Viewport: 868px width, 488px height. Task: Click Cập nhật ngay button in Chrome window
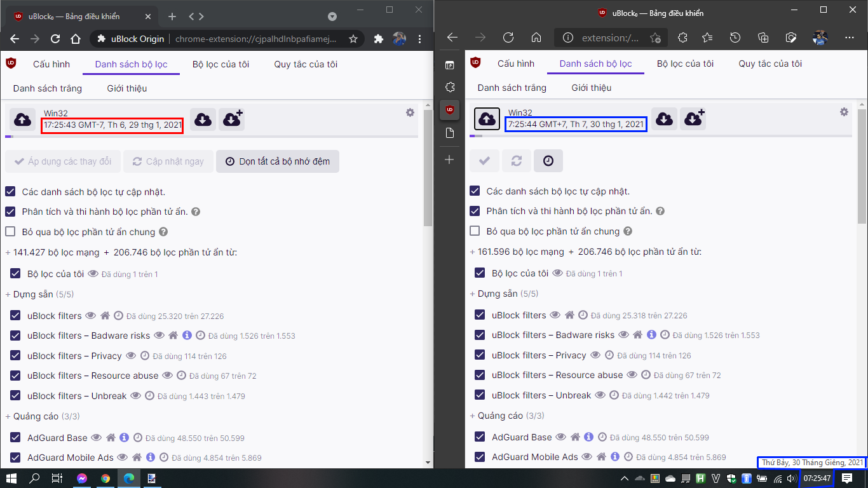pyautogui.click(x=168, y=161)
